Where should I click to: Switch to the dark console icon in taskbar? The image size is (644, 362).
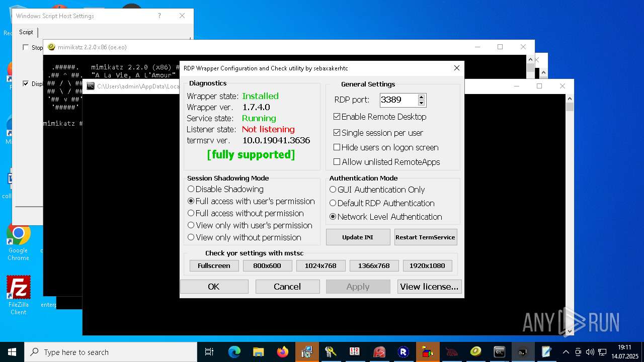pyautogui.click(x=524, y=352)
